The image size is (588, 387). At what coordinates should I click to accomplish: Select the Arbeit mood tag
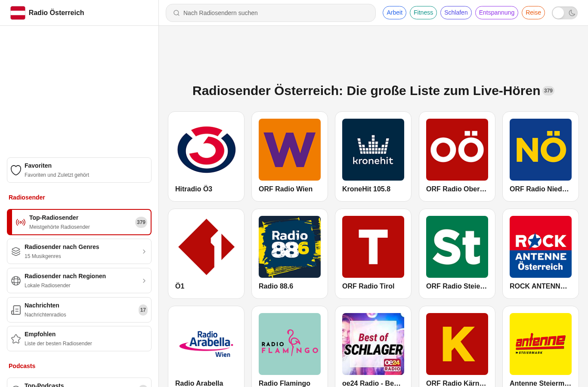[394, 13]
